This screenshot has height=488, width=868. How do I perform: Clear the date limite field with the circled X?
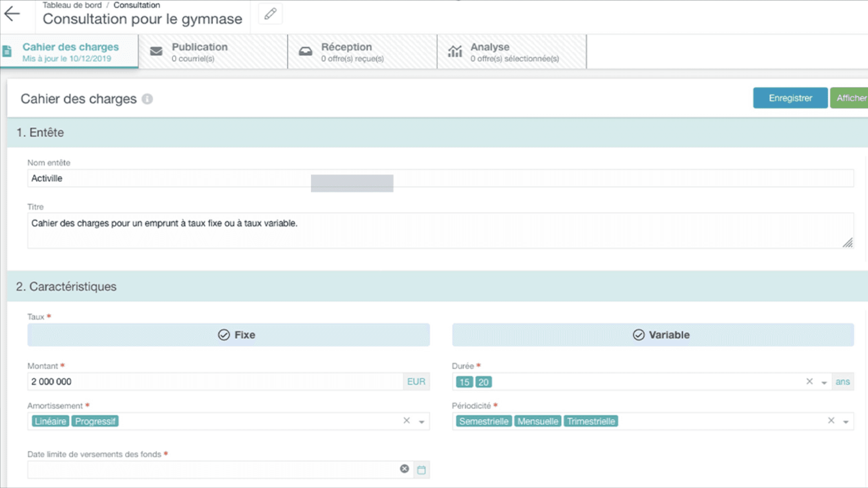point(404,469)
